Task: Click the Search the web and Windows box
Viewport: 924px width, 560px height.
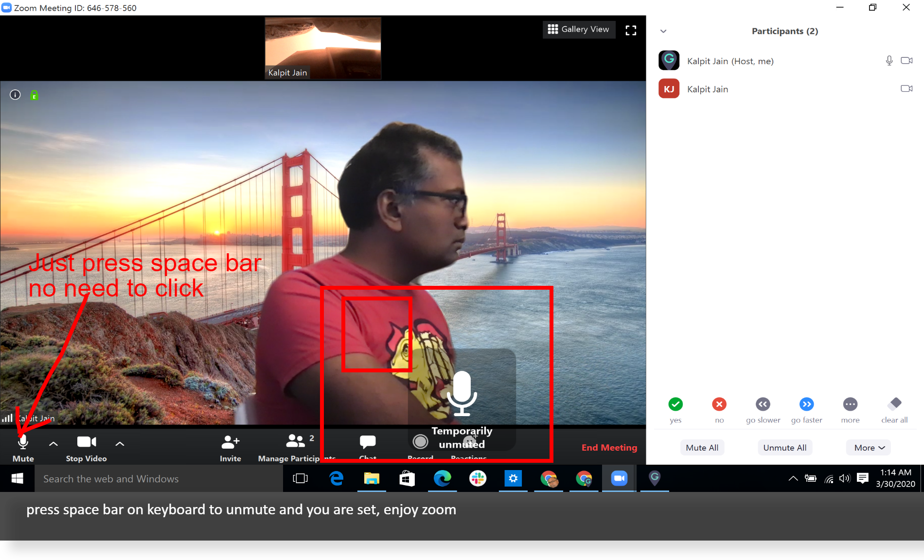Action: click(159, 478)
